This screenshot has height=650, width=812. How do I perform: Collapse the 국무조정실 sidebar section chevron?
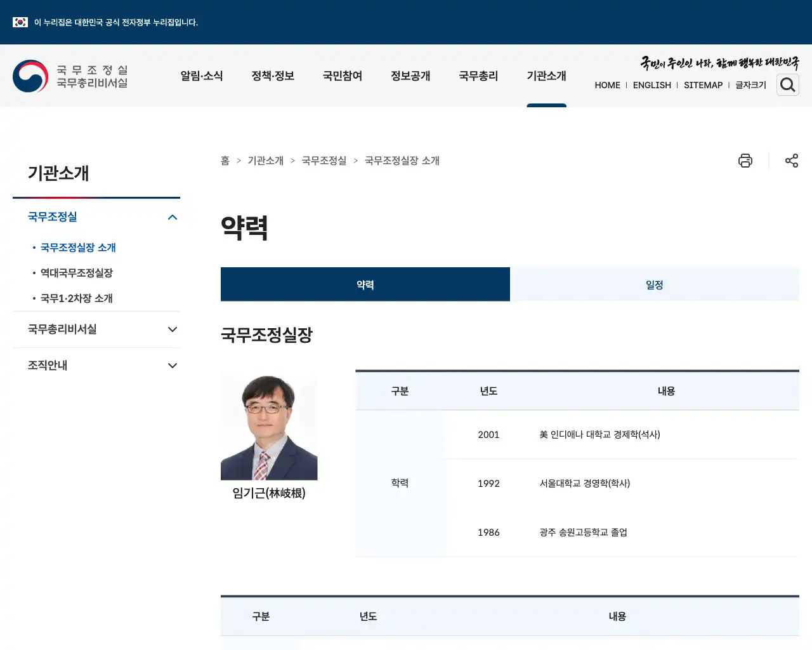(x=173, y=217)
